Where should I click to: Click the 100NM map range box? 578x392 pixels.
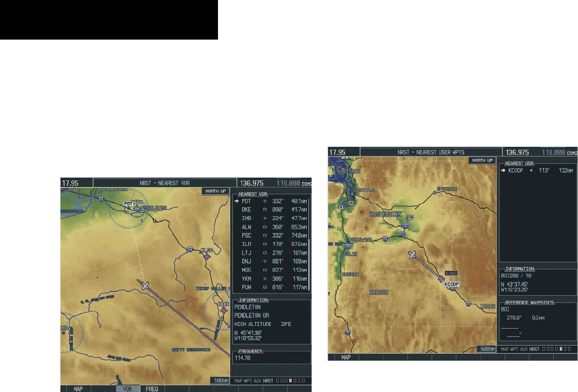click(221, 380)
